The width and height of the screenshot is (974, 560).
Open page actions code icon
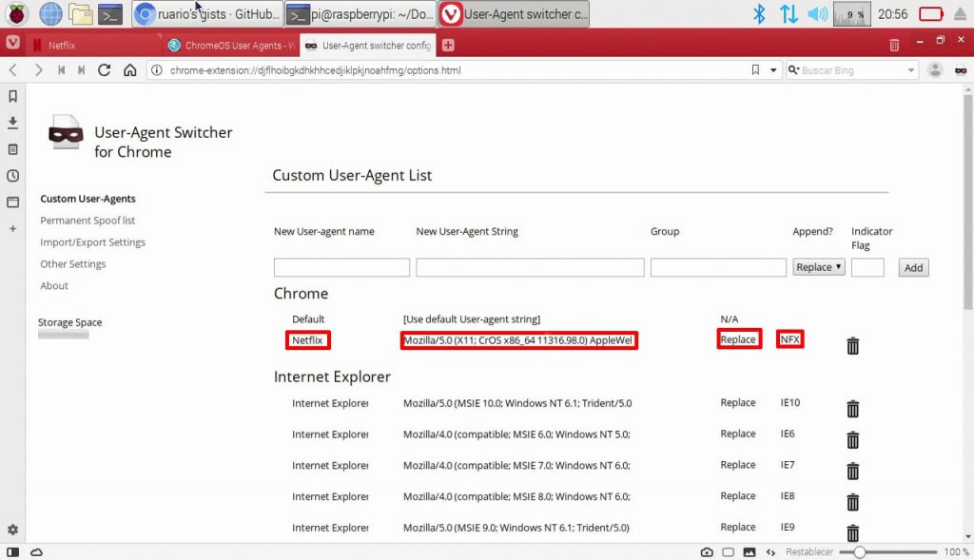click(x=770, y=552)
